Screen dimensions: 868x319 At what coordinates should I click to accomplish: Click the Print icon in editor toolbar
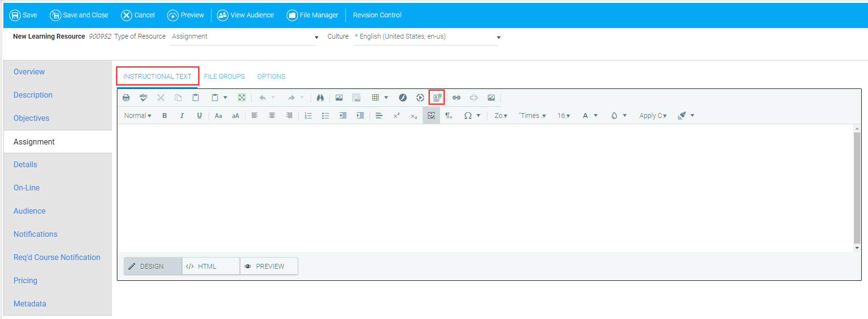tap(126, 98)
